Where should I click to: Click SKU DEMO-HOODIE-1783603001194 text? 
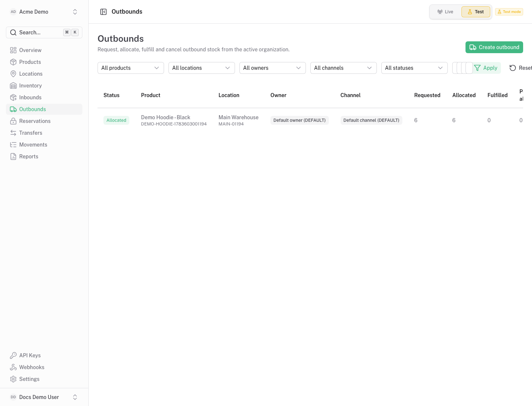click(x=174, y=124)
